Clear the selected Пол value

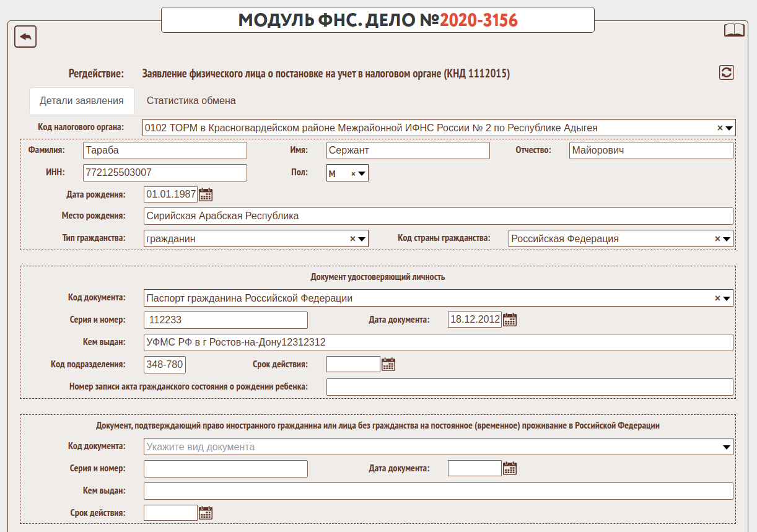[353, 174]
